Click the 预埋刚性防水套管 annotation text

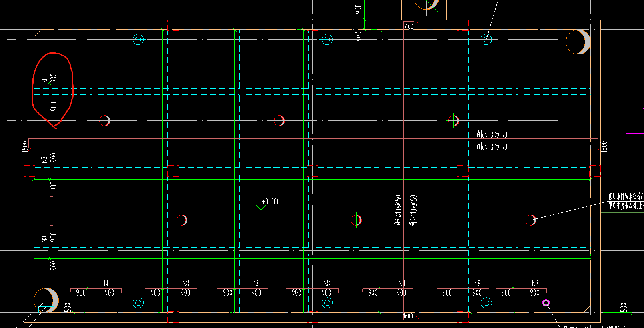(x=626, y=197)
